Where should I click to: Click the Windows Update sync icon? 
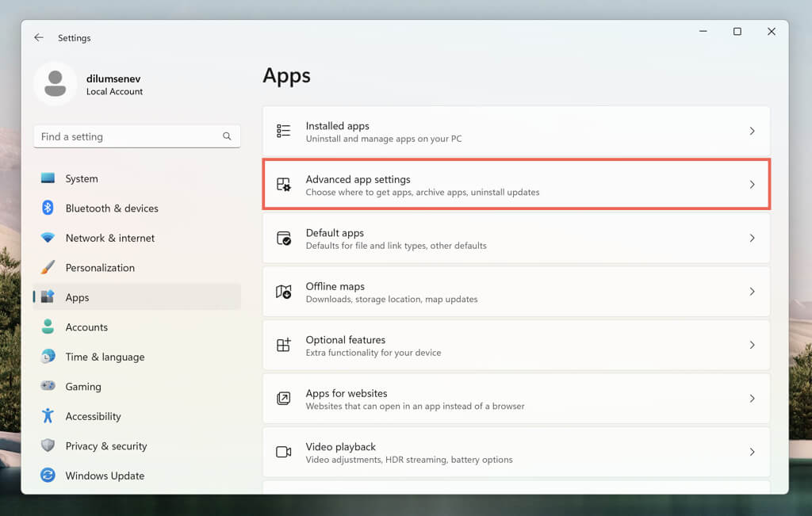(x=48, y=476)
